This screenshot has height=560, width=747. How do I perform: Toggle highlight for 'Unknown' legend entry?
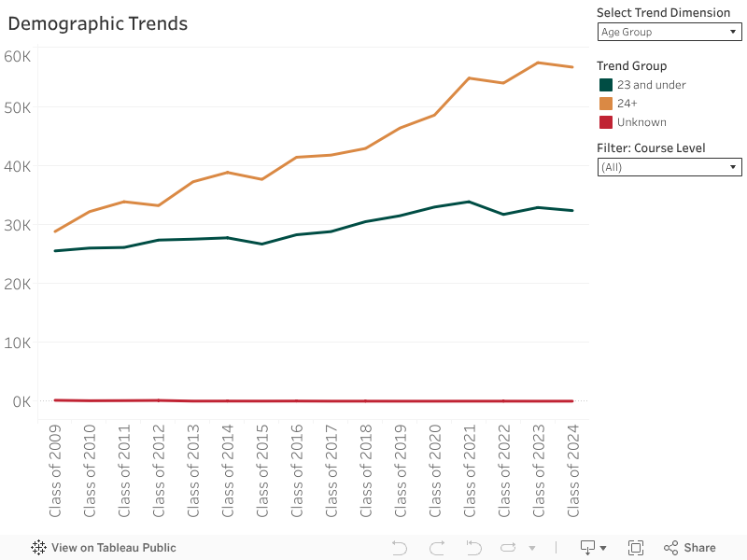(641, 122)
